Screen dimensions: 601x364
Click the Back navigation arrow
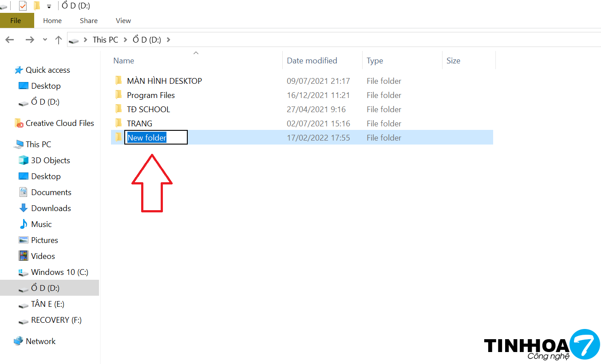coord(10,40)
